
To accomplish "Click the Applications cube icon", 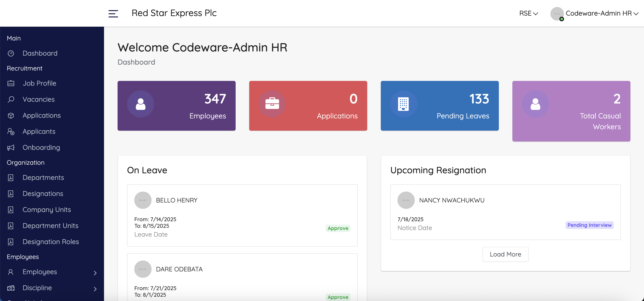I will coord(11,115).
